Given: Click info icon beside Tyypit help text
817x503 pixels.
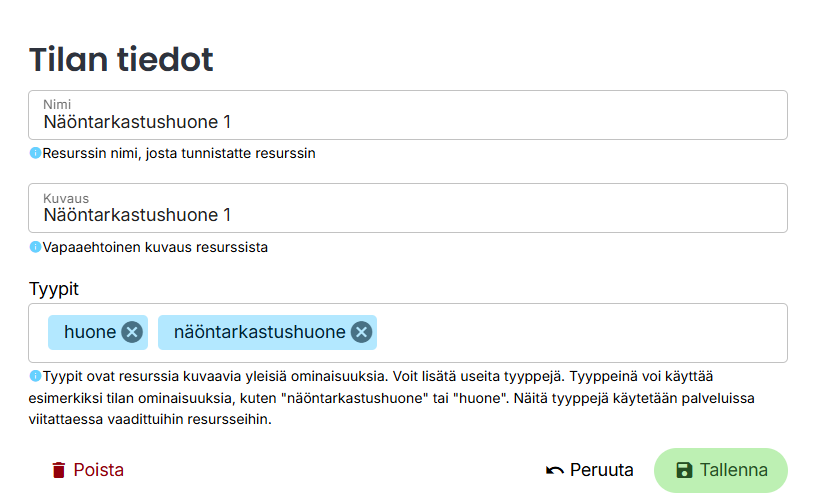Looking at the screenshot, I should 35,376.
